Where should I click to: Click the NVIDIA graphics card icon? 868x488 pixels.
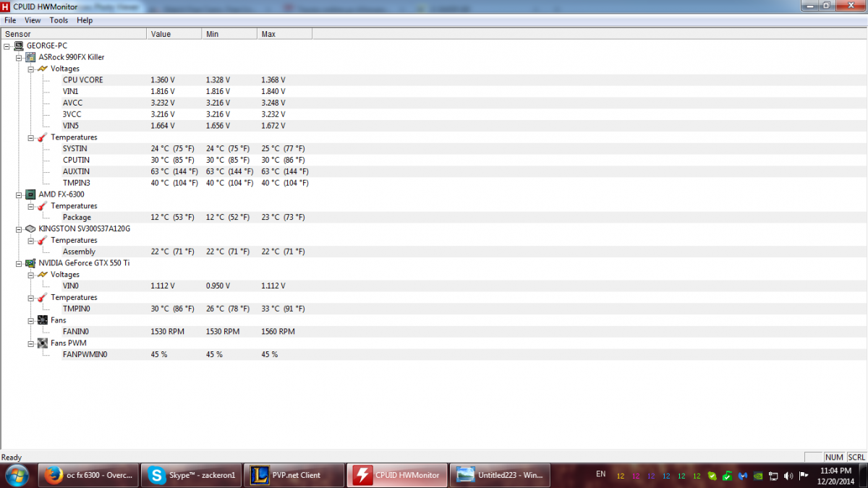click(x=30, y=263)
